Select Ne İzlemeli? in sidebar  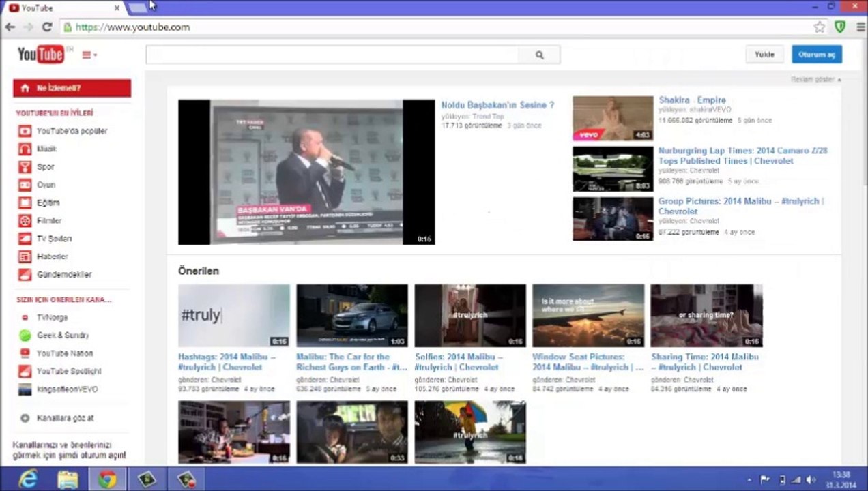(72, 88)
